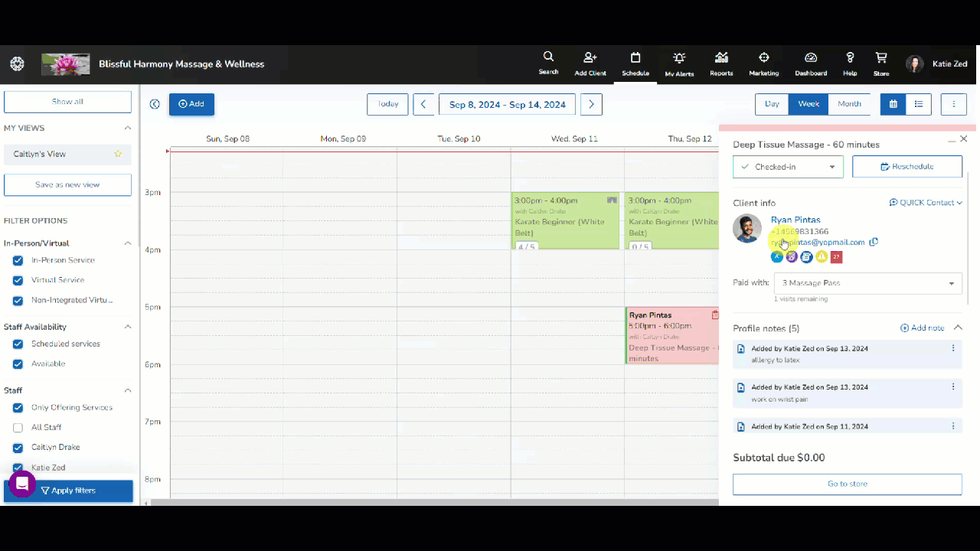Open the Schedule tab in navigation
This screenshot has height=551, width=980.
pos(635,63)
